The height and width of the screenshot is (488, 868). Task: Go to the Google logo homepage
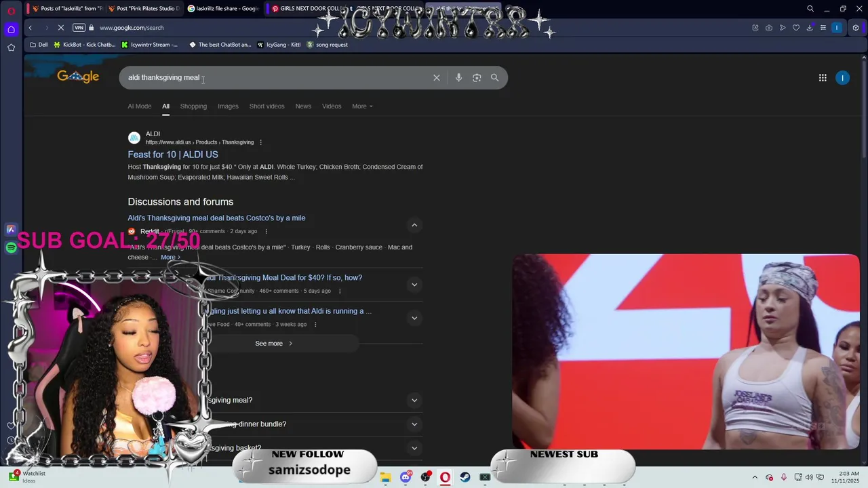(78, 77)
